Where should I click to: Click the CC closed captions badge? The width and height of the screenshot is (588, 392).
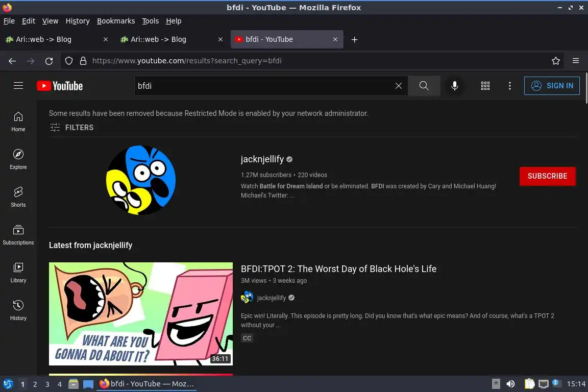pyautogui.click(x=247, y=338)
